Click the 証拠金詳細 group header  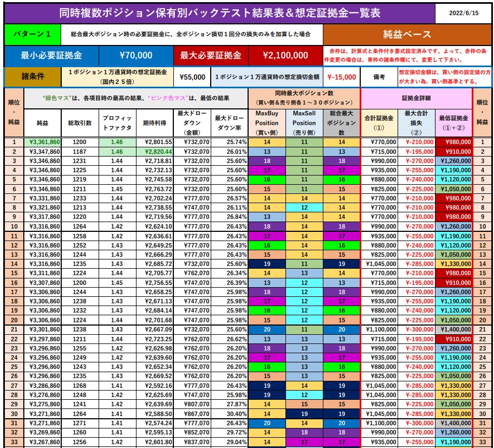(416, 98)
